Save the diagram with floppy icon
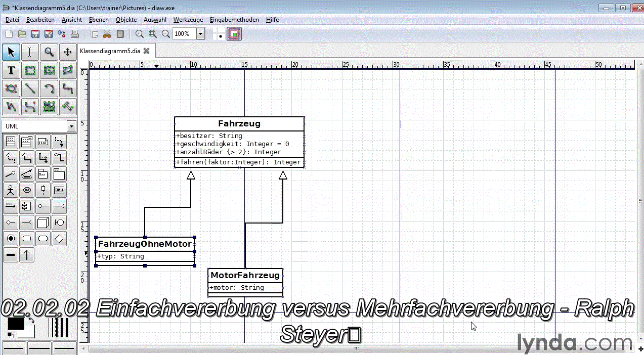Screen dimensions: 644x355 [x=35, y=34]
